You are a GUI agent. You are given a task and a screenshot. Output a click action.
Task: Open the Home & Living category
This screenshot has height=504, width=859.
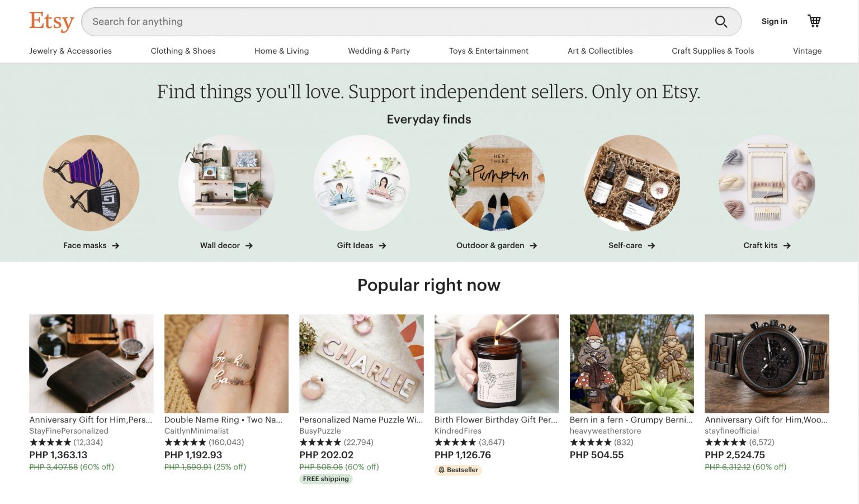(x=281, y=51)
